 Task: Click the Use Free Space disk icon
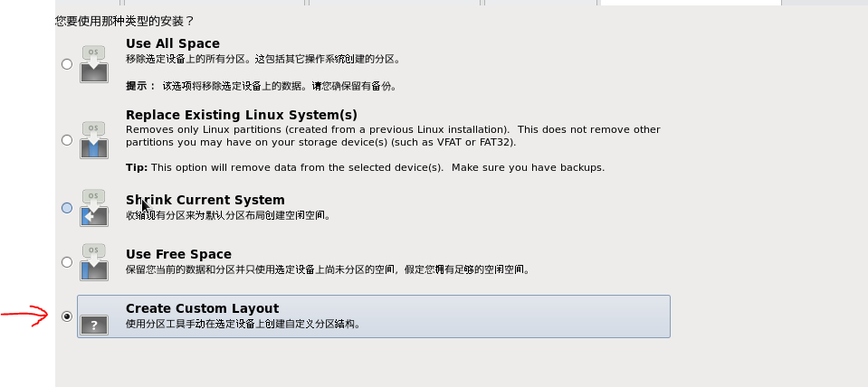94,262
